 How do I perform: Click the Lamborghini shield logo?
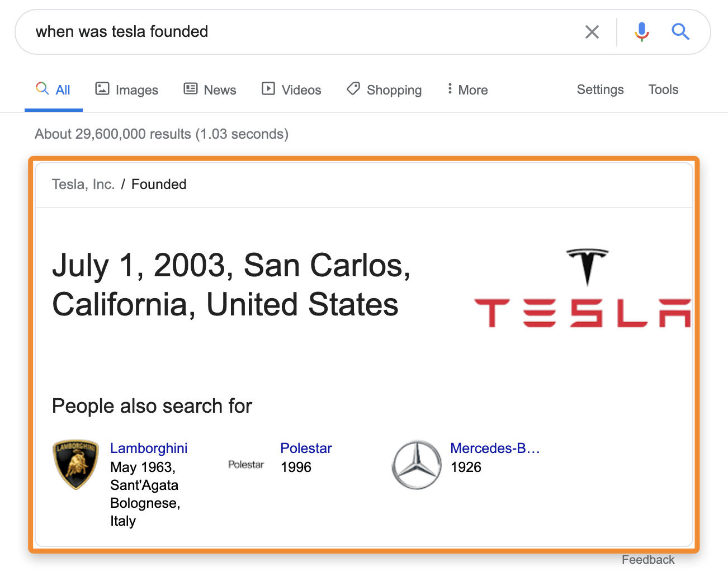pyautogui.click(x=76, y=464)
